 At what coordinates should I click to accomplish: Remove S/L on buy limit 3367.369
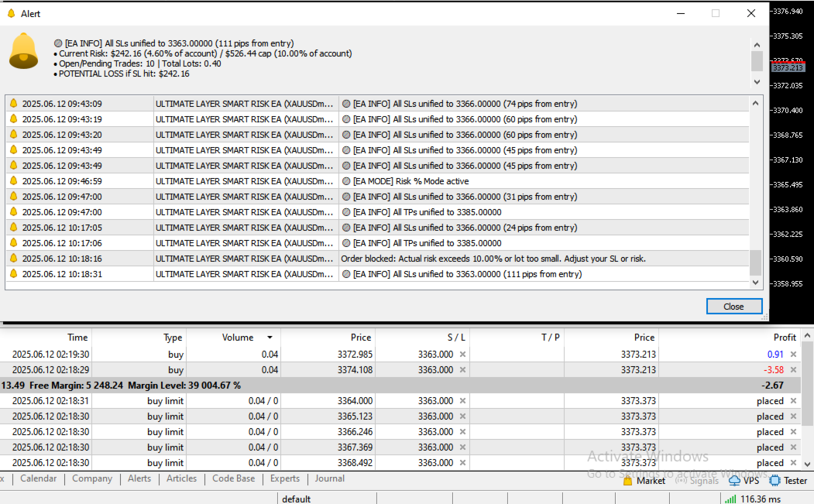pos(462,447)
